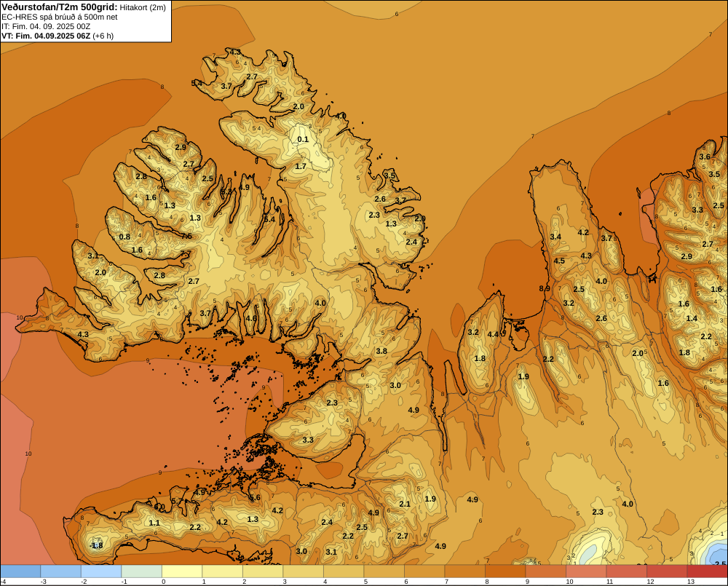Click the '0.8' temperature value on the map
Image resolution: width=728 pixels, height=586 pixels.
tap(124, 237)
